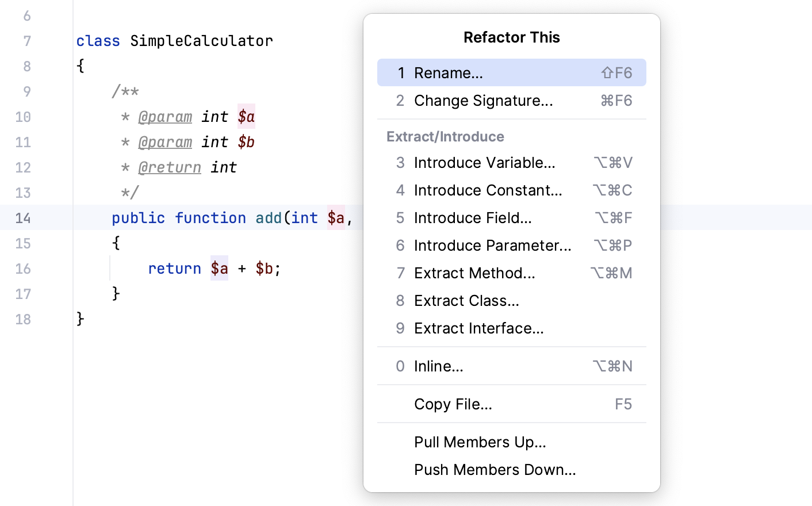The height and width of the screenshot is (506, 812).
Task: Select Rename from the refactor menu
Action: (x=449, y=72)
